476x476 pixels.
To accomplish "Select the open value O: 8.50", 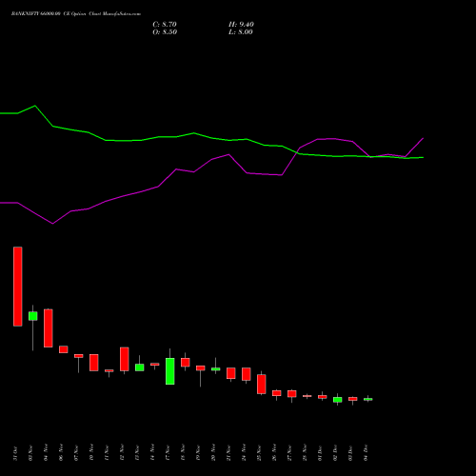I will point(165,32).
